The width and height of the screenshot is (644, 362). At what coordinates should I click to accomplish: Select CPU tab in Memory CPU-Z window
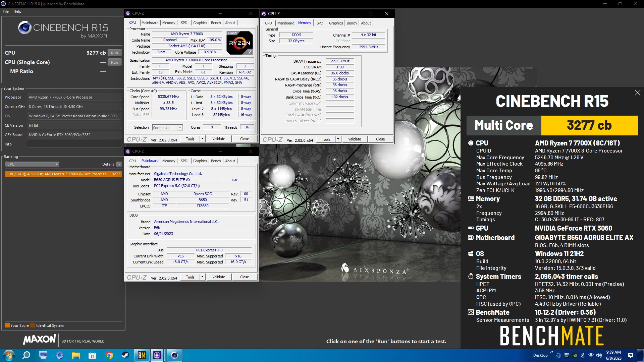268,23
